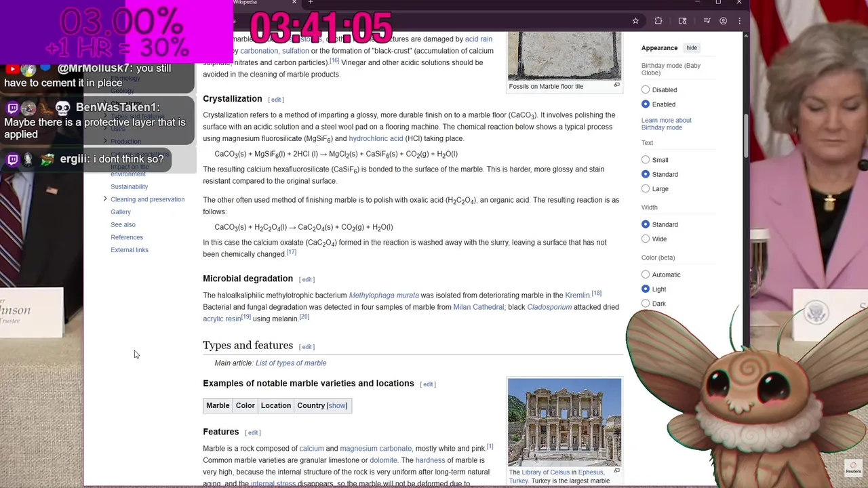
Task: Open the Cladosporium link
Action: coord(549,307)
